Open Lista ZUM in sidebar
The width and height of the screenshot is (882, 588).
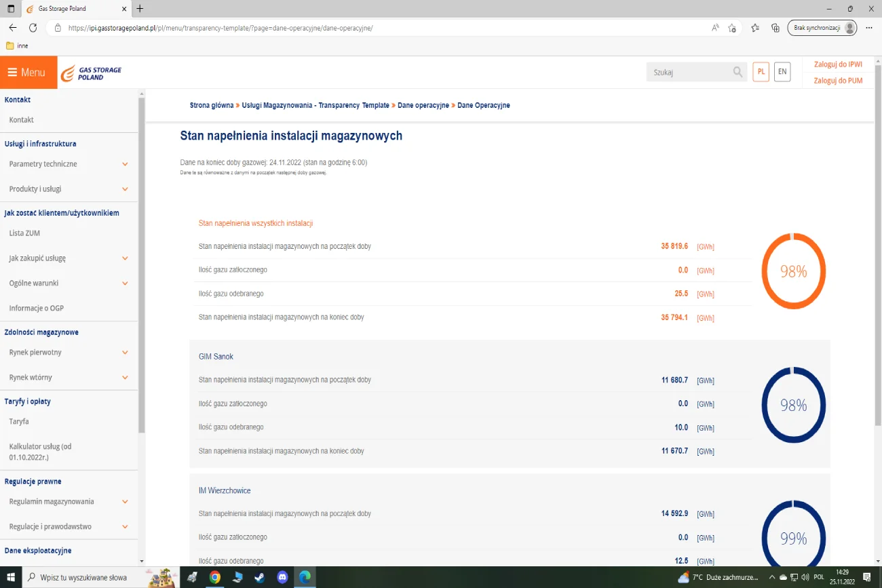tap(24, 233)
